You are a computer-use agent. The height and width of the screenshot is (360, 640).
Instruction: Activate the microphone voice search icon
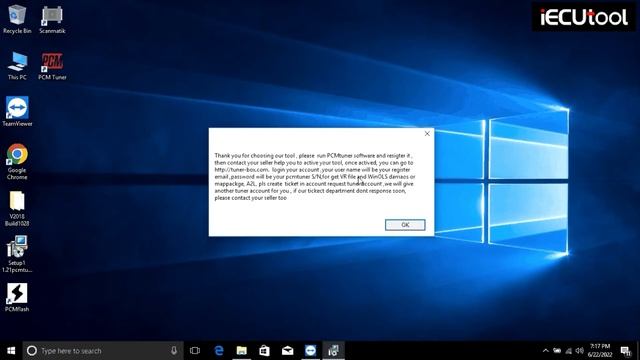pos(174,351)
